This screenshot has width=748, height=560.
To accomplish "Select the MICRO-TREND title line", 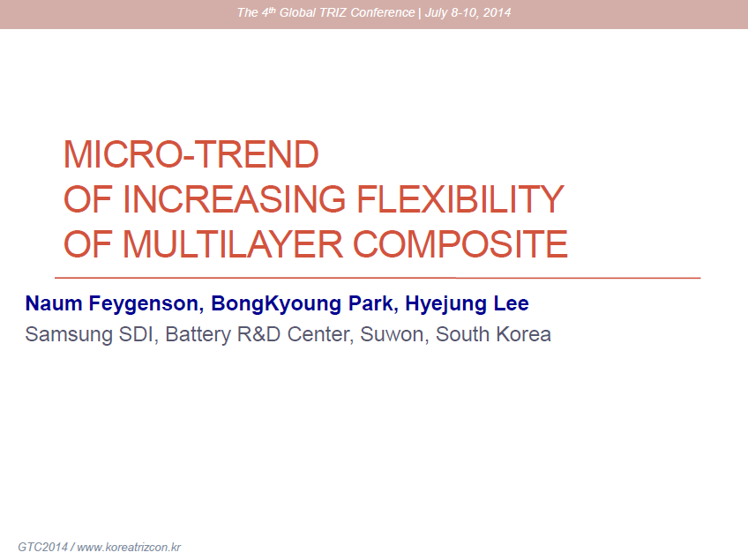I will (191, 155).
